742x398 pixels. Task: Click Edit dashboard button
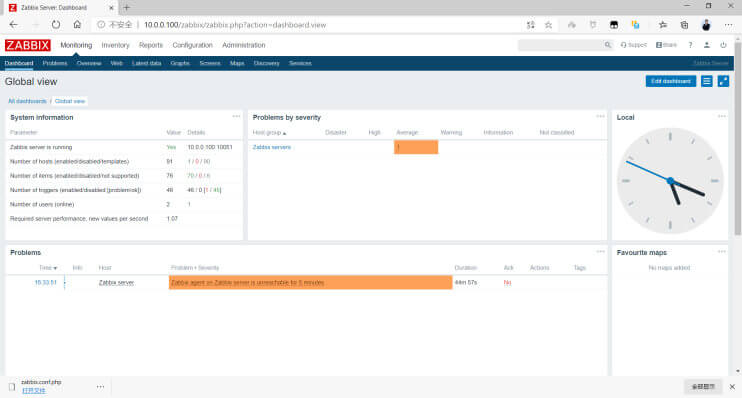click(x=671, y=81)
